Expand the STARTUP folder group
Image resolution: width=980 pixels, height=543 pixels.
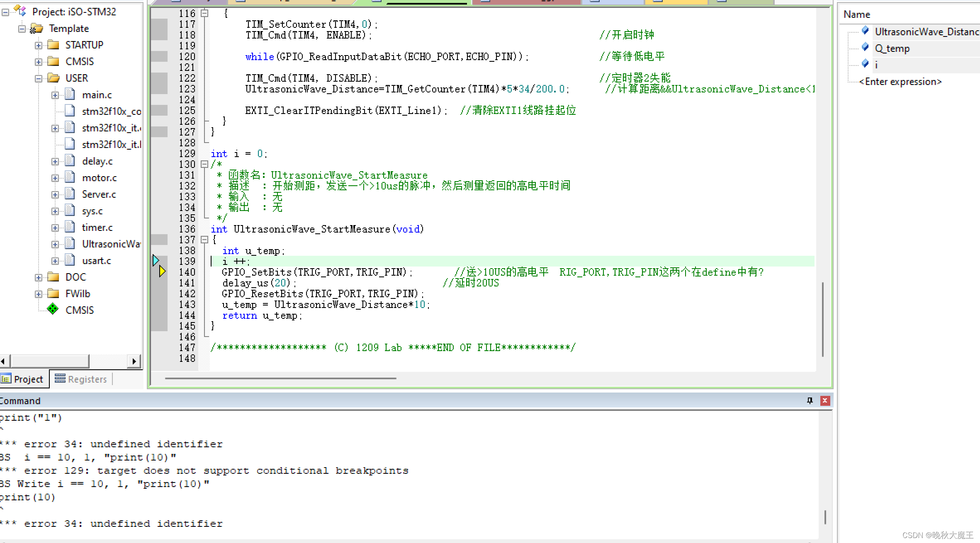[39, 45]
